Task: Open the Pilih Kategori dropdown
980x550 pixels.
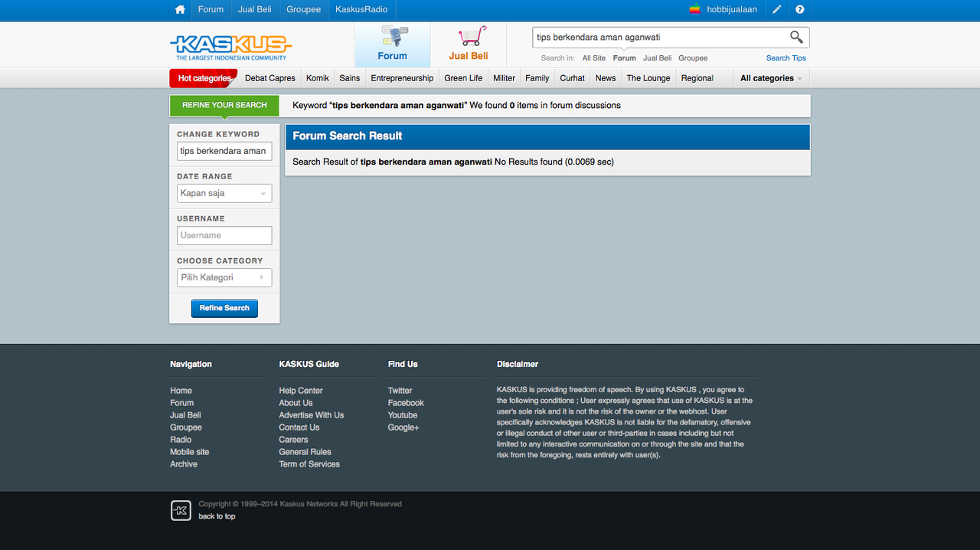Action: [x=224, y=277]
